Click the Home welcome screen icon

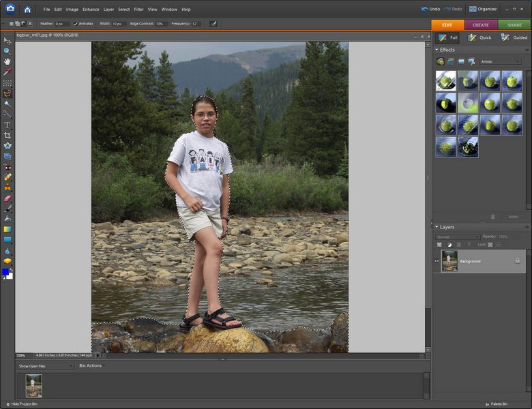click(x=27, y=10)
